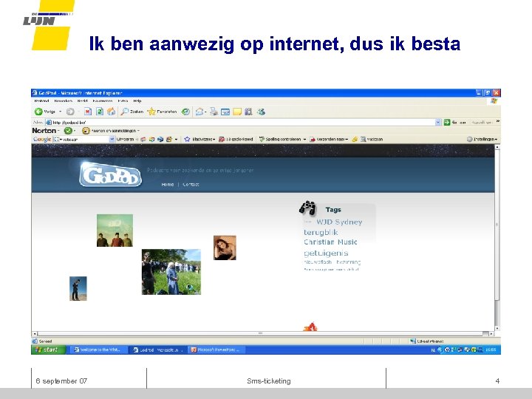Screen dimensions: 532x399
Task: Click the taskbar clock
Action: (x=491, y=349)
